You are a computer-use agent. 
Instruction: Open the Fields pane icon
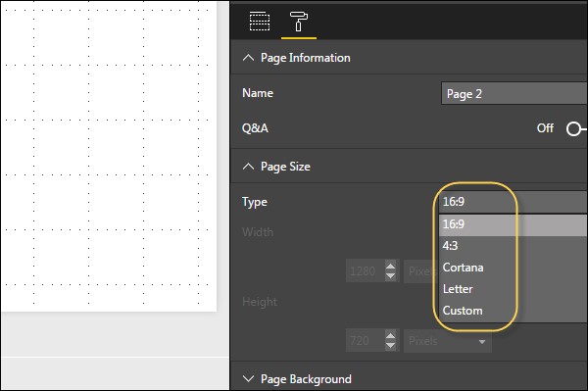click(260, 22)
